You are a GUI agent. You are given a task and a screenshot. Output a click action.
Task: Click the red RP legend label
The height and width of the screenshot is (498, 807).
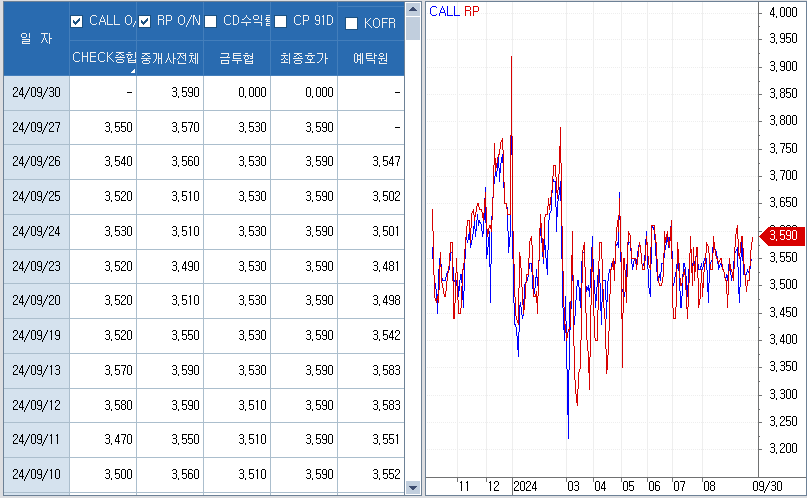tap(472, 12)
